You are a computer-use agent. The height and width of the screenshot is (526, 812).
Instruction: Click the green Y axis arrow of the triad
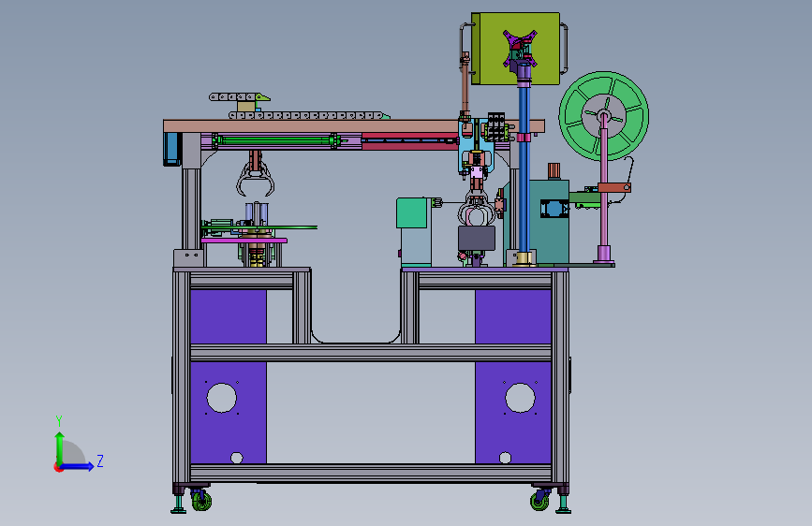click(59, 447)
